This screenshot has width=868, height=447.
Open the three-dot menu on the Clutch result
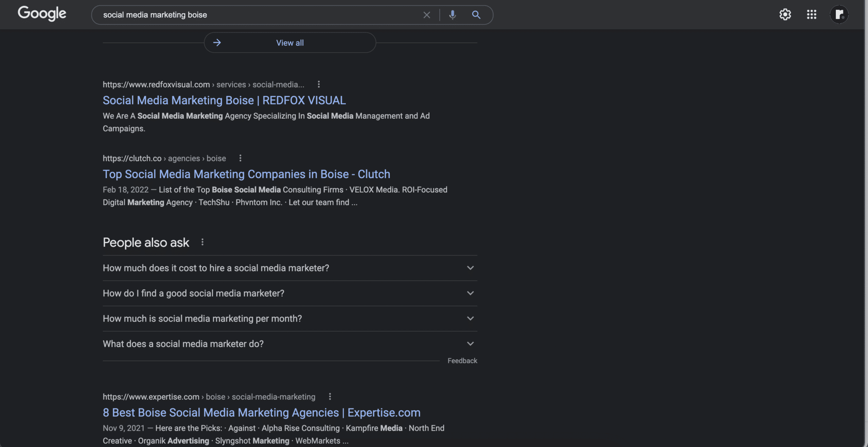[x=240, y=158]
